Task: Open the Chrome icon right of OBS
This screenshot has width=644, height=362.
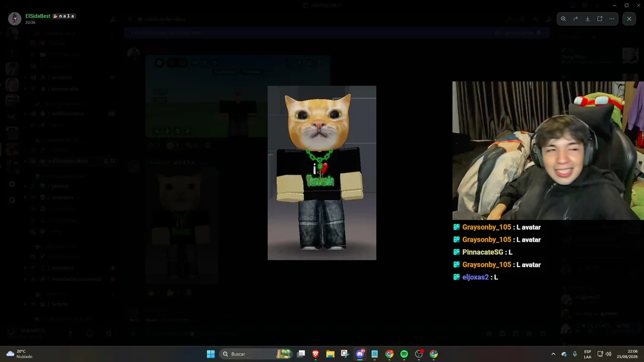Action: (x=434, y=354)
